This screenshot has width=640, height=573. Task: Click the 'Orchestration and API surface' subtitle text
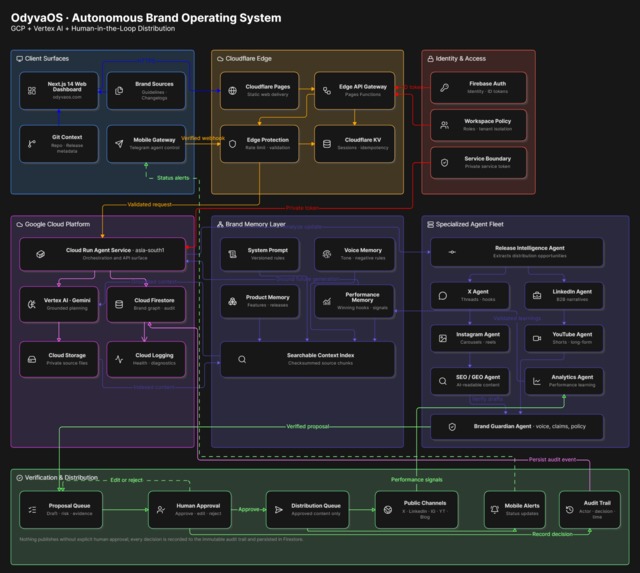[x=115, y=258]
